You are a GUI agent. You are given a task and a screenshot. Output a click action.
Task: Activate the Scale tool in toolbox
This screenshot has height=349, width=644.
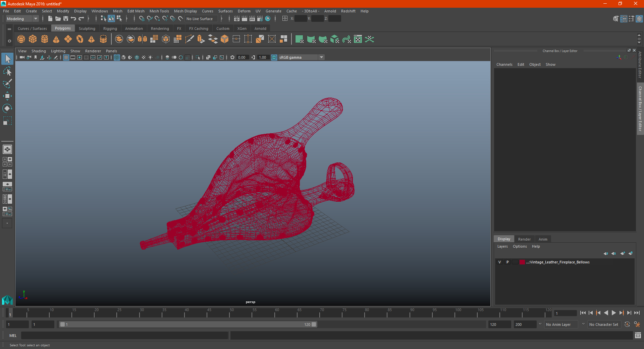7,121
